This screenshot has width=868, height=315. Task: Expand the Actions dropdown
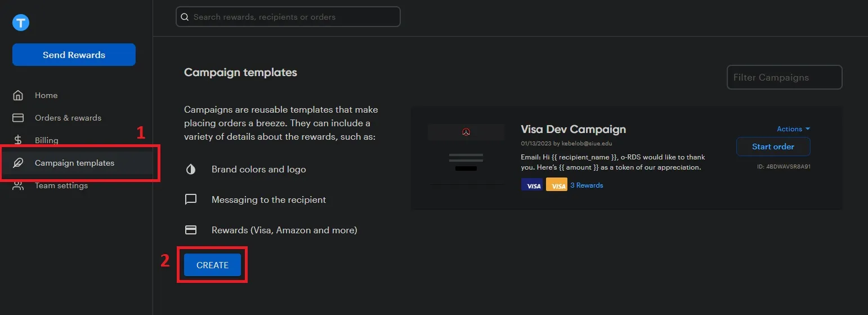[793, 129]
